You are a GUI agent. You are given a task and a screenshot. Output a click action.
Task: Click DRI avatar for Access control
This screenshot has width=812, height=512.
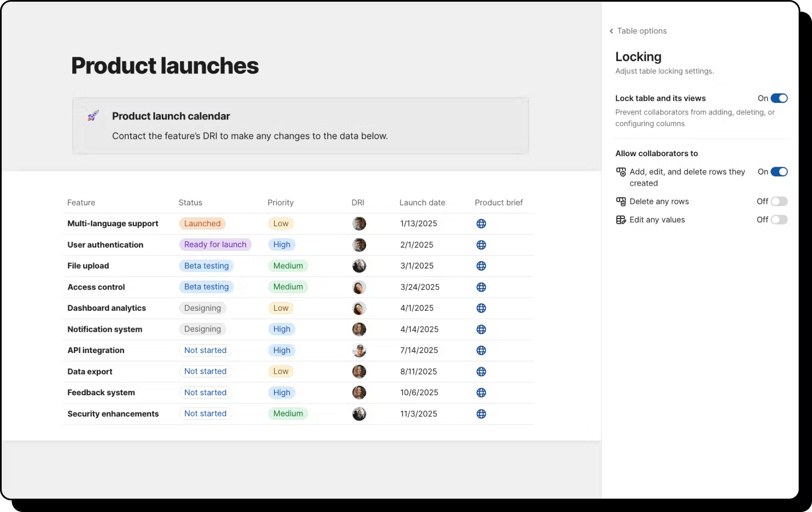tap(359, 287)
